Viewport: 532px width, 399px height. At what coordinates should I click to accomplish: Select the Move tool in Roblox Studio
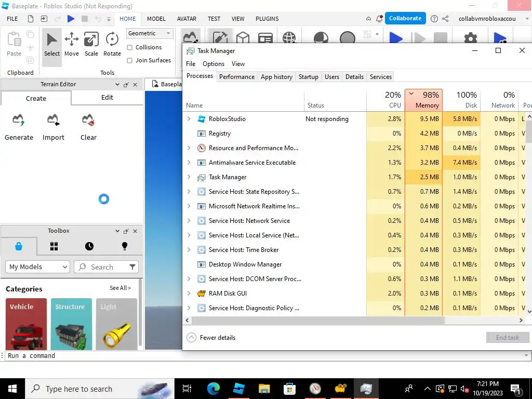click(72, 45)
